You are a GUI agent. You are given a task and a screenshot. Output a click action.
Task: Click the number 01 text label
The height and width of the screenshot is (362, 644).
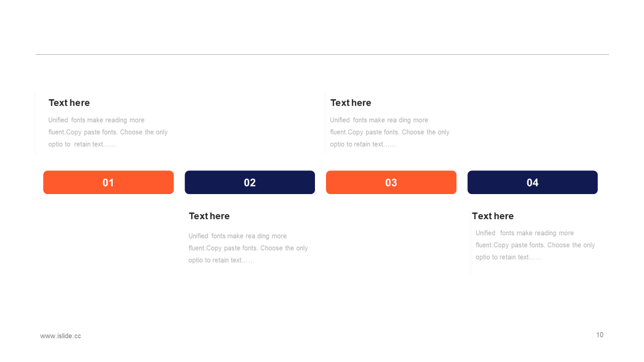[x=108, y=183]
